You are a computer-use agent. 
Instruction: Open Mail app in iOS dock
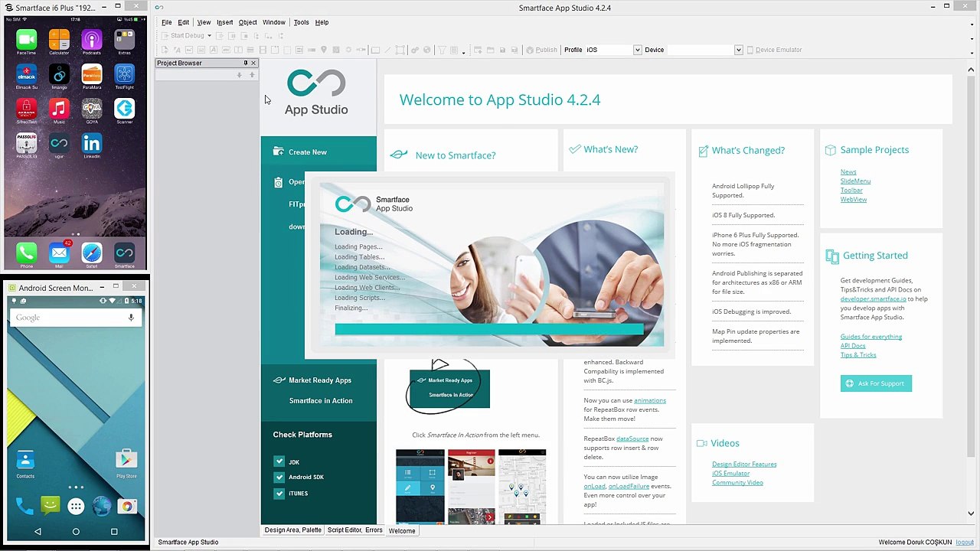click(x=59, y=253)
